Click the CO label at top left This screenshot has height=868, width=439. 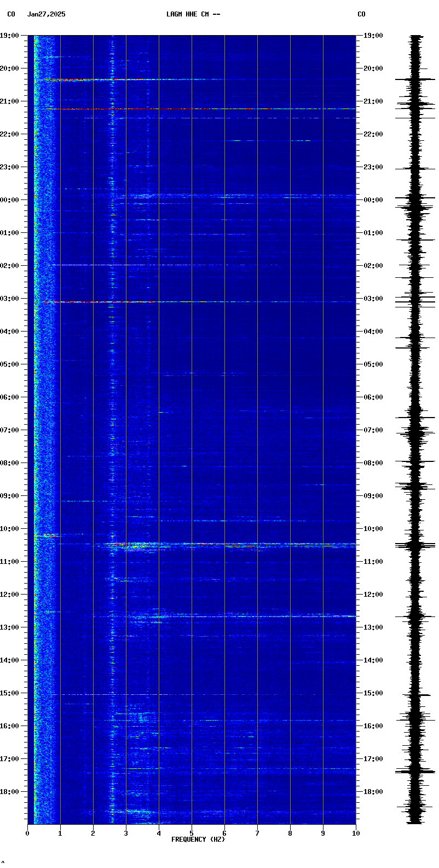click(x=11, y=14)
